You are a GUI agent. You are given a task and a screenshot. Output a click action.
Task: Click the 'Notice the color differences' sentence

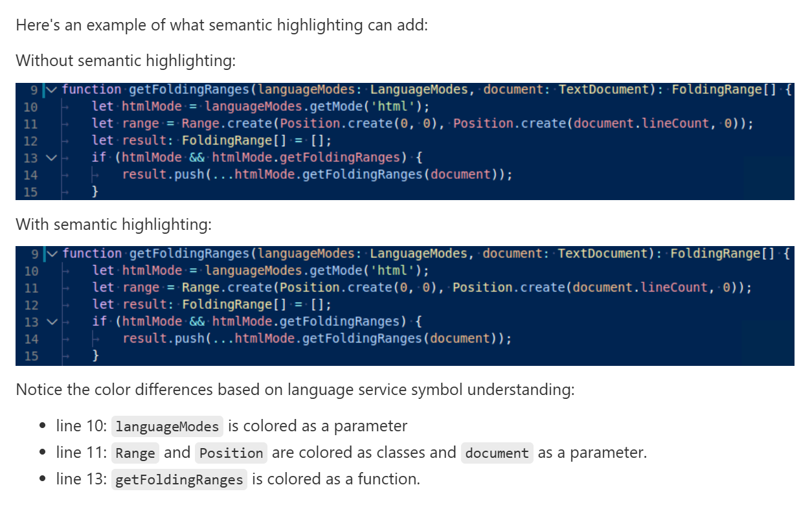[295, 390]
